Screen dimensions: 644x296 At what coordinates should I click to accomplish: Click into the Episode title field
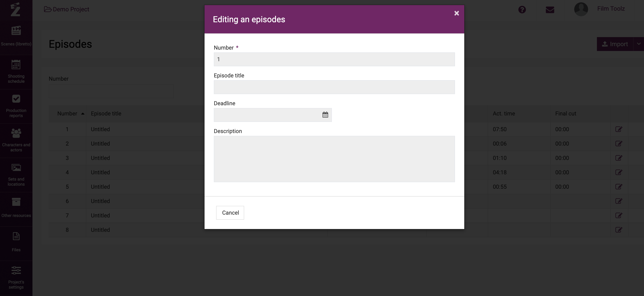tap(334, 87)
